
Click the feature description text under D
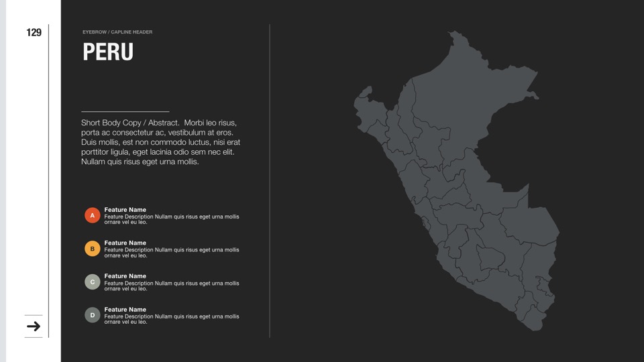pyautogui.click(x=171, y=319)
